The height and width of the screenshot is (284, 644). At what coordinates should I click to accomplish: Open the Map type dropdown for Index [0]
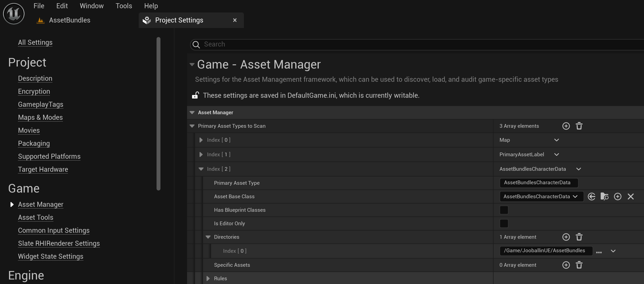point(556,140)
